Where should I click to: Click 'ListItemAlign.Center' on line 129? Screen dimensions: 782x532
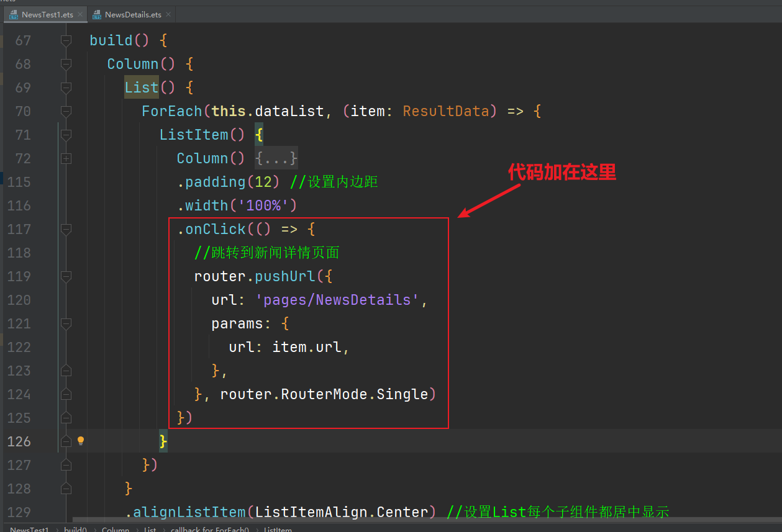click(342, 512)
